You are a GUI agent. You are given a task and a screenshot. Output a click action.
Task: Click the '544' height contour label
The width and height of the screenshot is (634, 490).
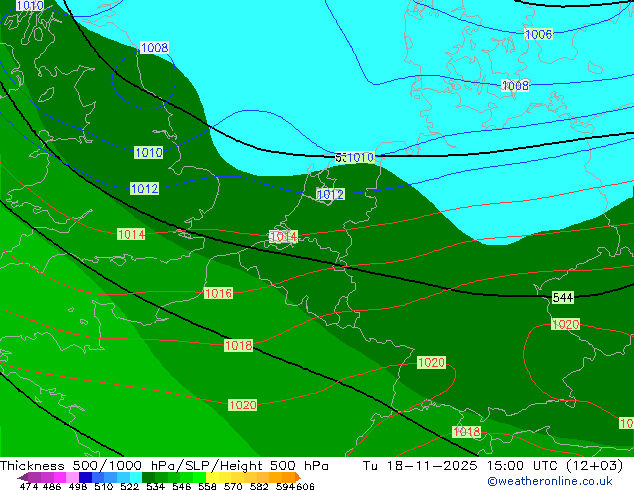click(x=563, y=298)
